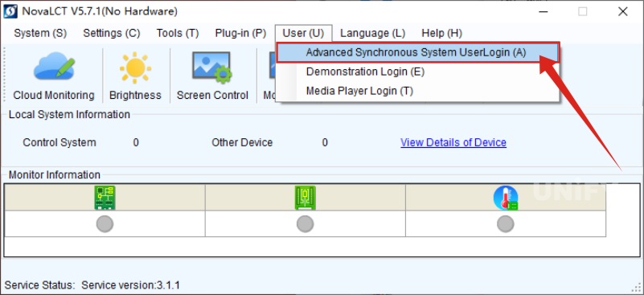Click the receiving card monitor icon

click(306, 198)
